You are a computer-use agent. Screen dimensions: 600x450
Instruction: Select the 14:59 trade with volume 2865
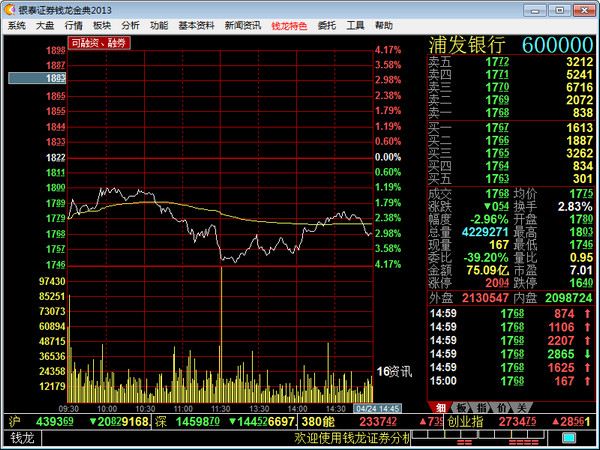pos(510,354)
